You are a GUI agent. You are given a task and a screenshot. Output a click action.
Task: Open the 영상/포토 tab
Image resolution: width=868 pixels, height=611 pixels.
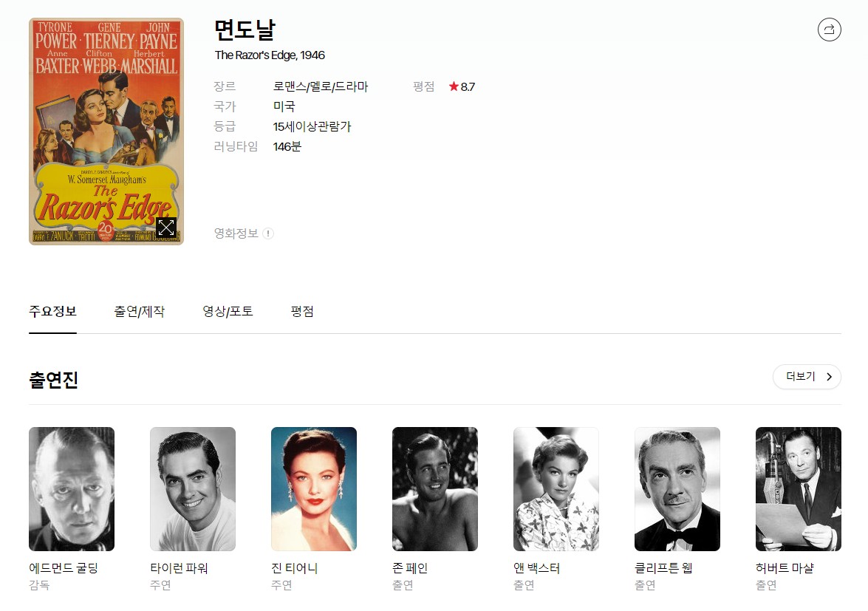(228, 312)
